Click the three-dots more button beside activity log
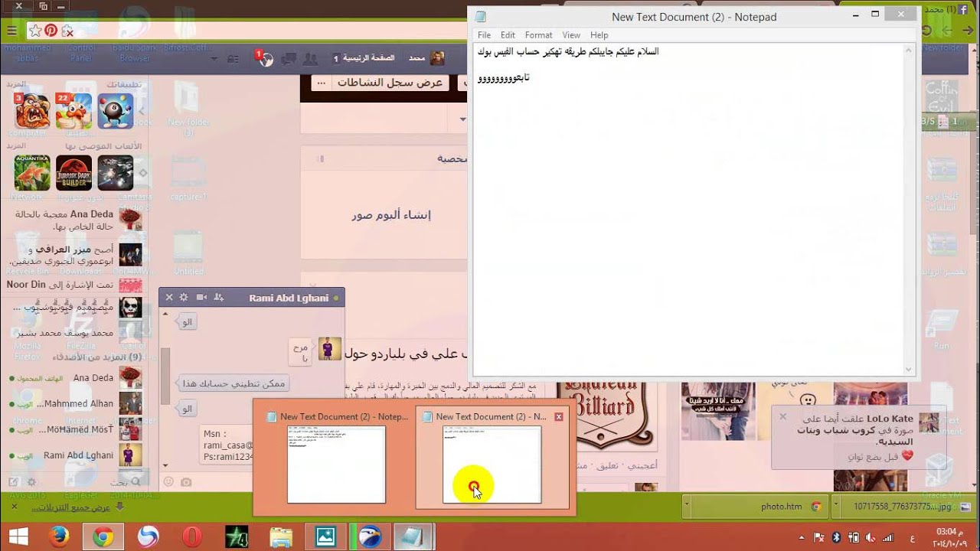 (x=322, y=82)
